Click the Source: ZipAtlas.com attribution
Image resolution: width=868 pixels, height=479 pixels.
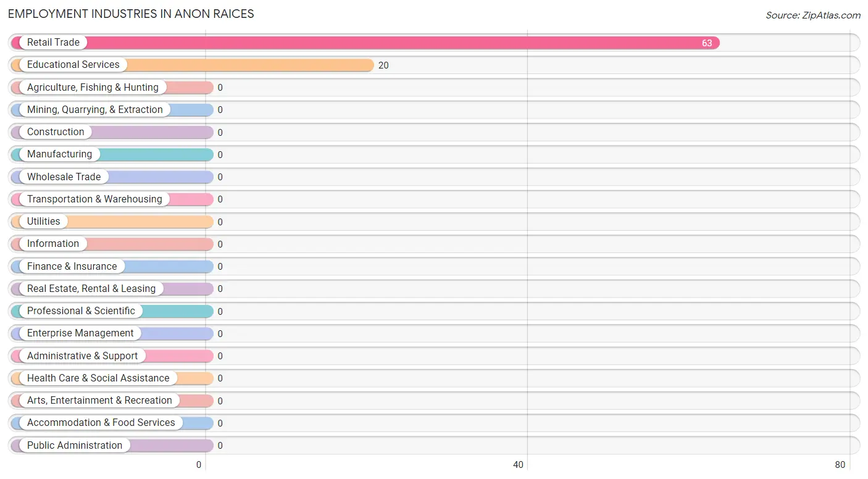813,15
